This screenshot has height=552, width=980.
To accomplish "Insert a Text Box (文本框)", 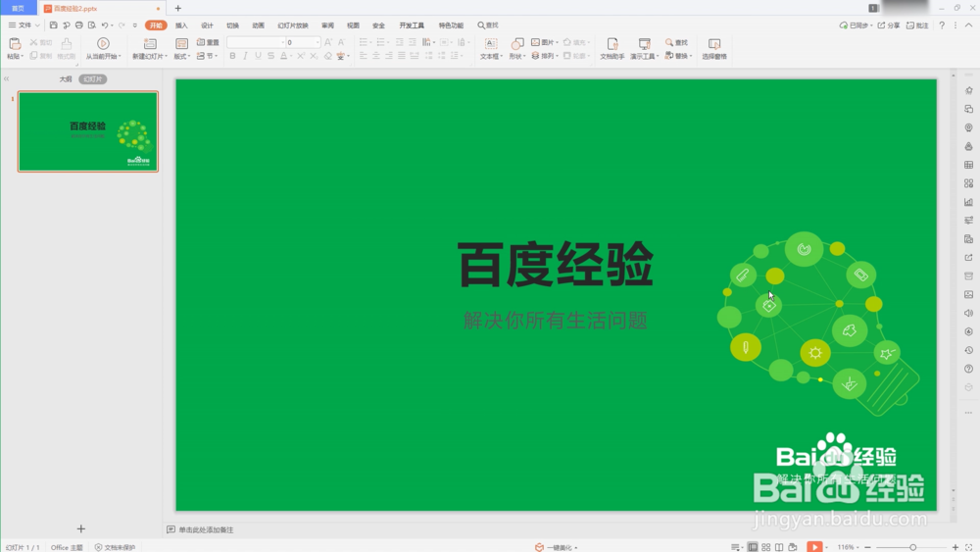I will tap(491, 48).
